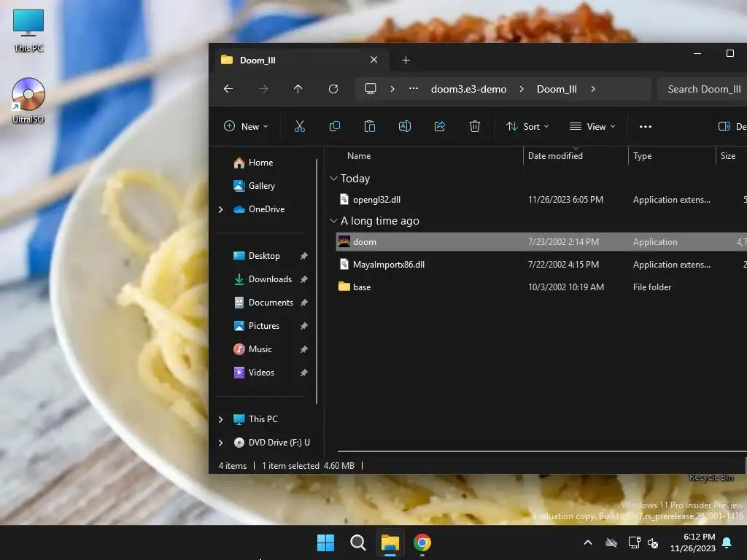Click the Cut scissors icon

click(x=299, y=126)
